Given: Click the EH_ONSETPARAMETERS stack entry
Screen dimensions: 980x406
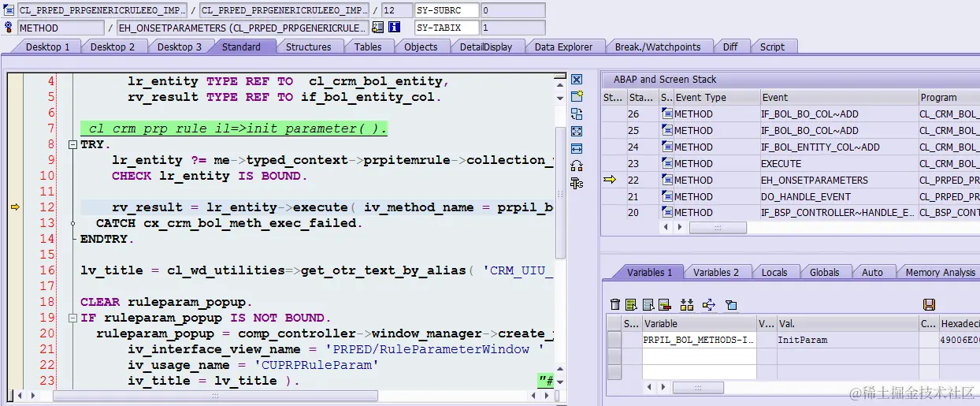Looking at the screenshot, I should (x=815, y=180).
